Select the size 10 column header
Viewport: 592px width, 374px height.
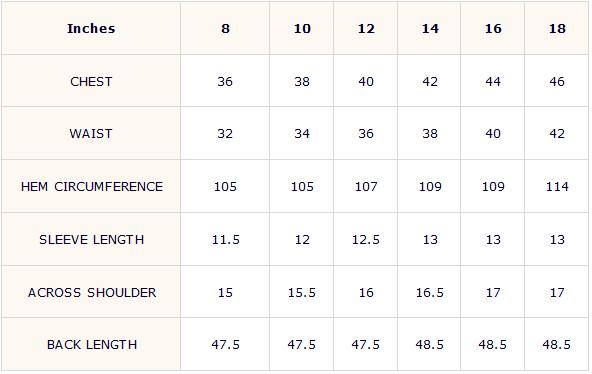[x=302, y=29]
